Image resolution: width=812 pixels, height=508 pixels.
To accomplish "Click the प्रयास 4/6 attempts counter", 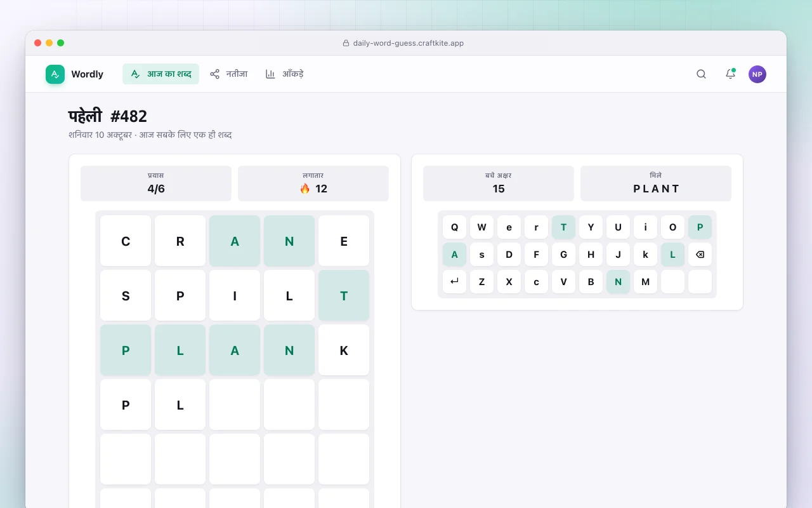I will tap(156, 184).
